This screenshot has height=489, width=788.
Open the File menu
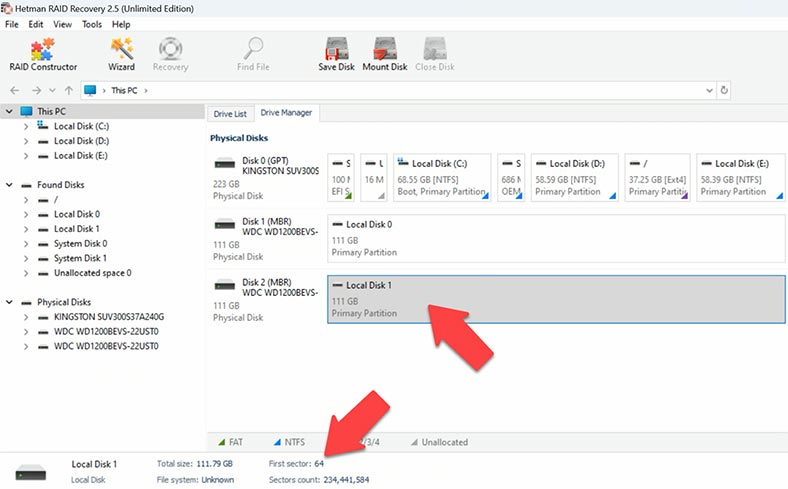coord(12,24)
